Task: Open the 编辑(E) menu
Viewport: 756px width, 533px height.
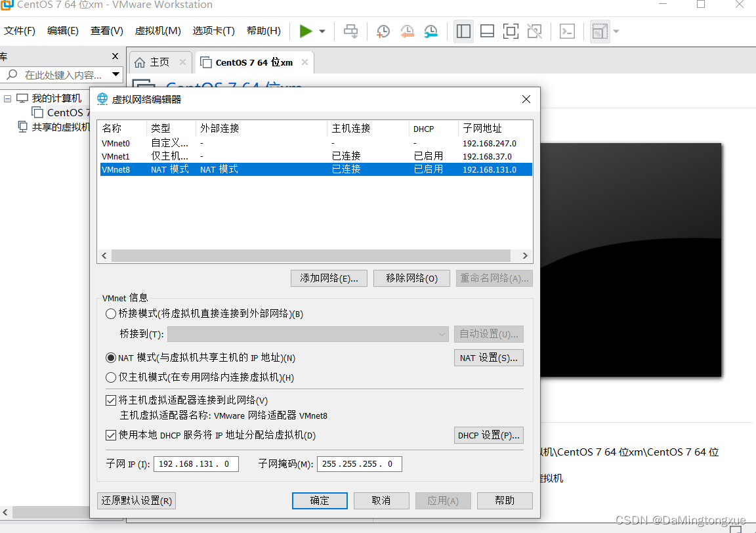Action: tap(63, 31)
